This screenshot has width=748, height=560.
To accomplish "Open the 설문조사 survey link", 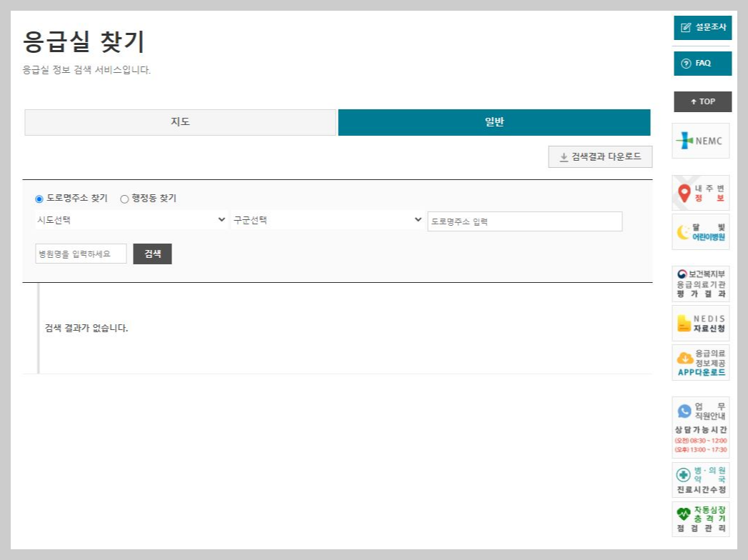I will (x=702, y=27).
